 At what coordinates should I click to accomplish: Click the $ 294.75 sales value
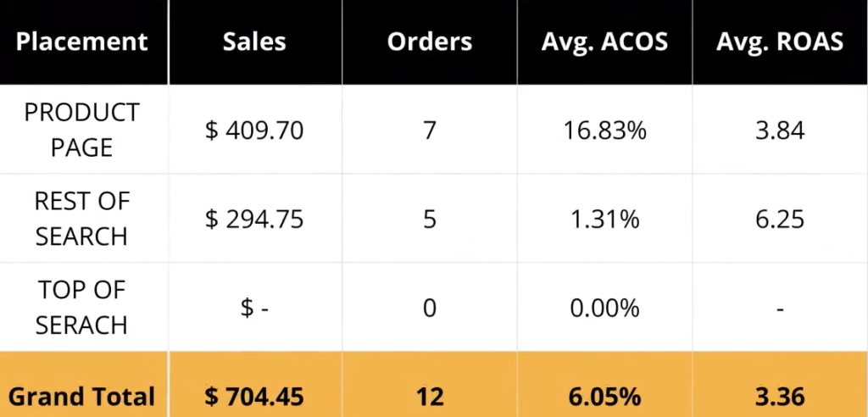tap(254, 219)
